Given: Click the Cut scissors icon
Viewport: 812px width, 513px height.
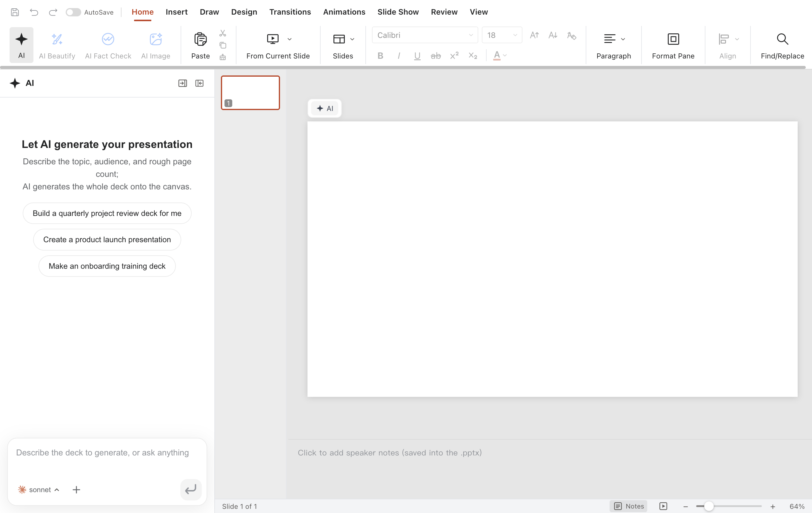Looking at the screenshot, I should [x=223, y=33].
